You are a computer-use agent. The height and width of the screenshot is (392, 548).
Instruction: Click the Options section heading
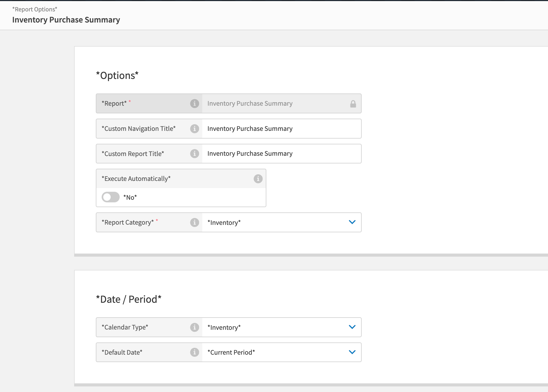pos(117,75)
